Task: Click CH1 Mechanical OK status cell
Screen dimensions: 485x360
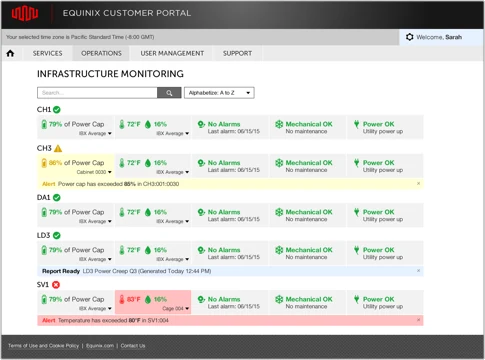Action: 307,127
